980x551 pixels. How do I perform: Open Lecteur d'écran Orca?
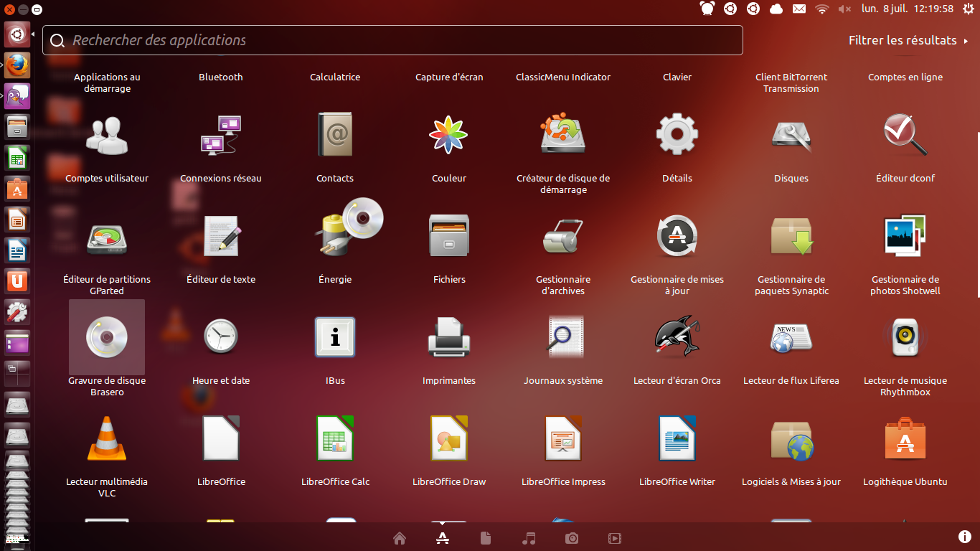(677, 337)
